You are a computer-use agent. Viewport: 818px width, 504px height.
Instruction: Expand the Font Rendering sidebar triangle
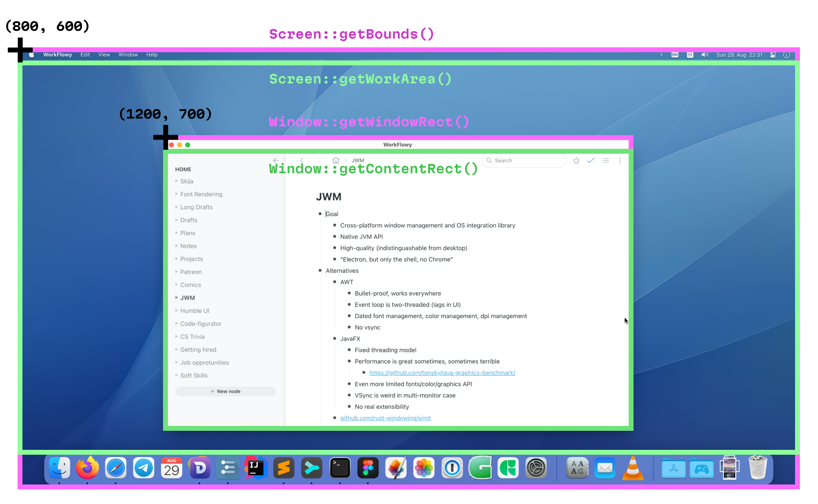177,194
